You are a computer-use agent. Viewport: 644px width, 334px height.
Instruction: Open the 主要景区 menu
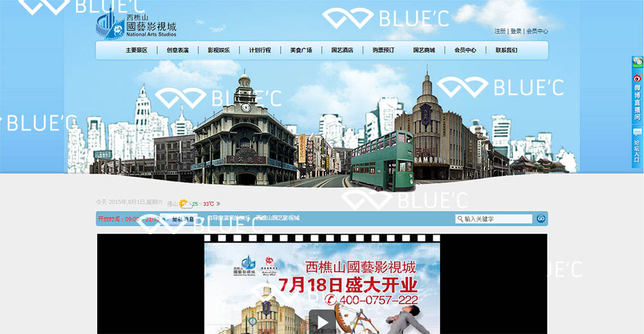pyautogui.click(x=137, y=50)
